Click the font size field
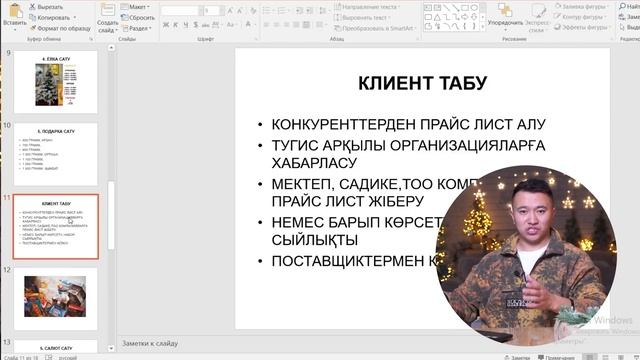Image resolution: width=640 pixels, height=360 pixels. pyautogui.click(x=211, y=11)
